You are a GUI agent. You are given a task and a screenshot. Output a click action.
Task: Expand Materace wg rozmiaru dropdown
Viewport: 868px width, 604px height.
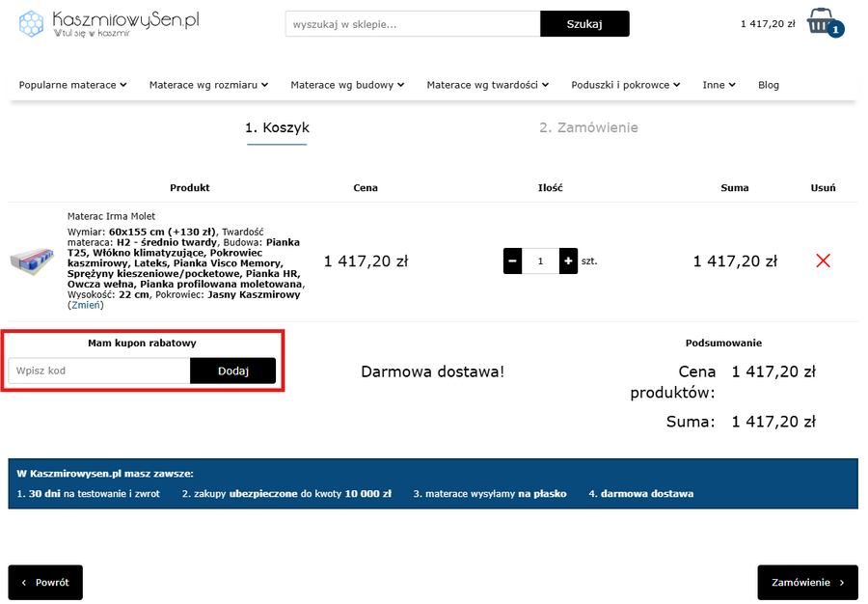point(208,85)
